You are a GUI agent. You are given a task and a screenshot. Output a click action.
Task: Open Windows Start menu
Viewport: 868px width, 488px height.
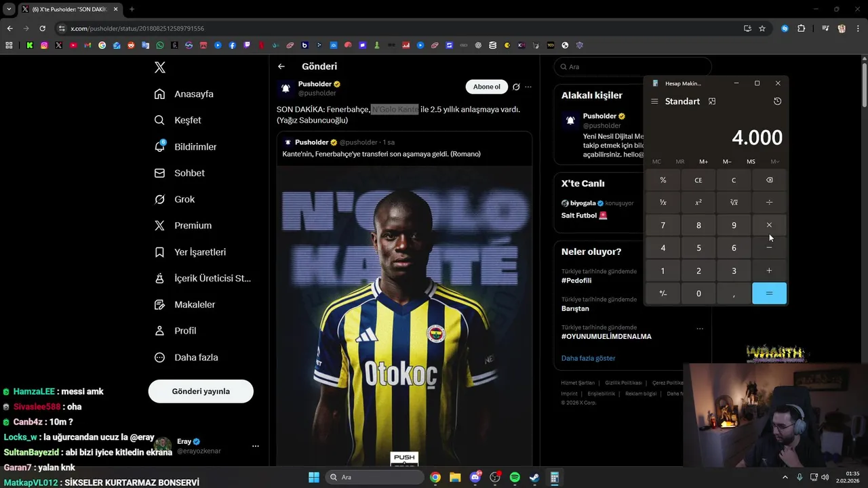point(314,477)
